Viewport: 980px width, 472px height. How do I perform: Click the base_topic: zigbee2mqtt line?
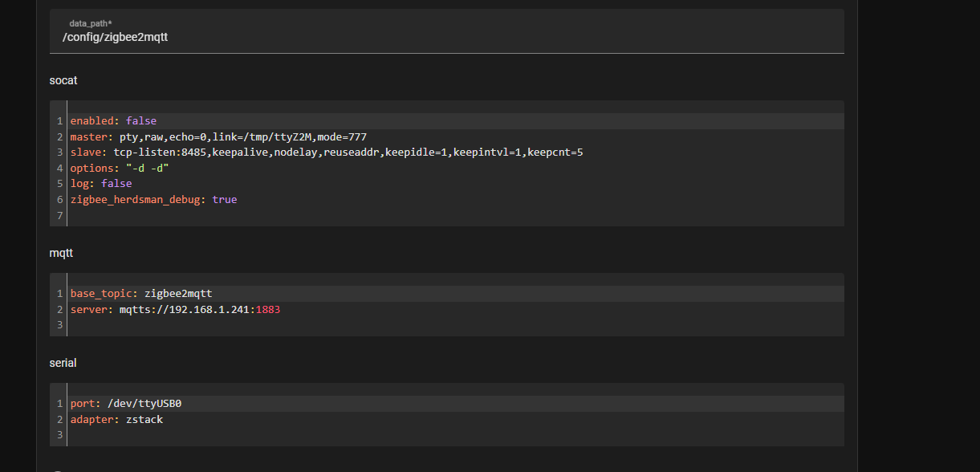pos(140,293)
